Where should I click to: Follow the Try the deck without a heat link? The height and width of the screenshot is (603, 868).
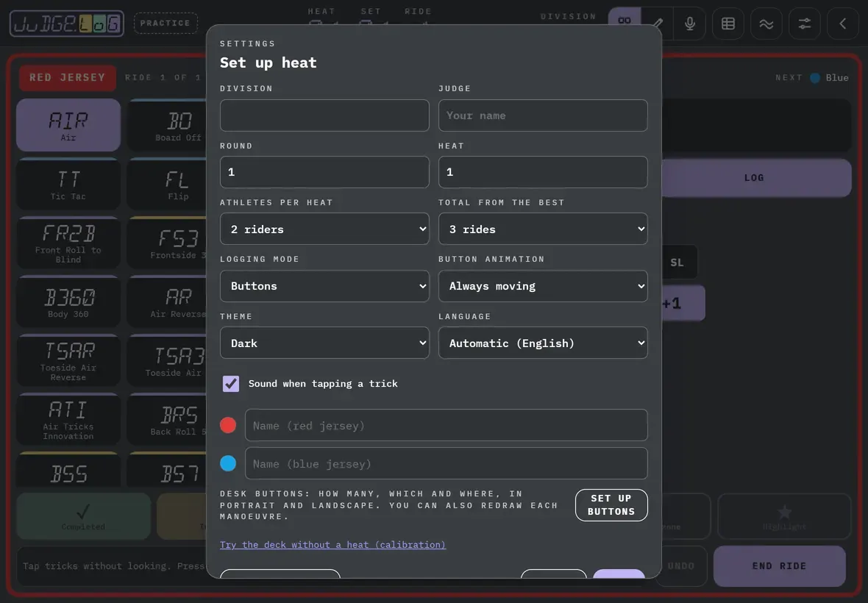click(332, 545)
